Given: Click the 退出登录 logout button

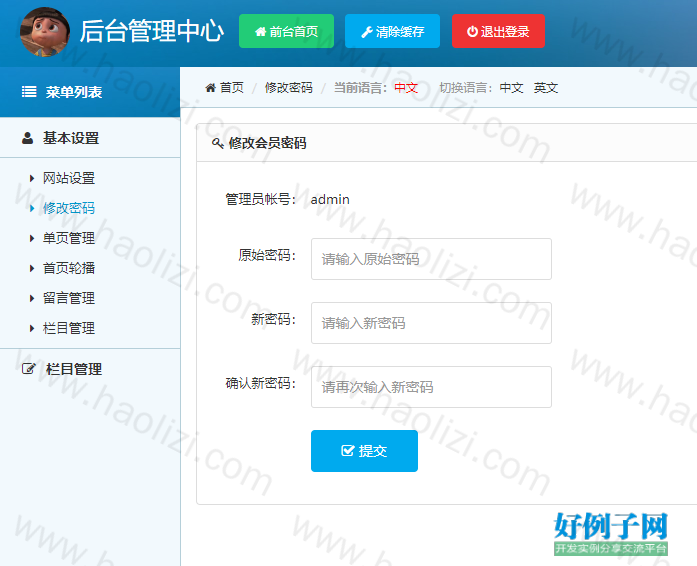Looking at the screenshot, I should click(x=498, y=31).
